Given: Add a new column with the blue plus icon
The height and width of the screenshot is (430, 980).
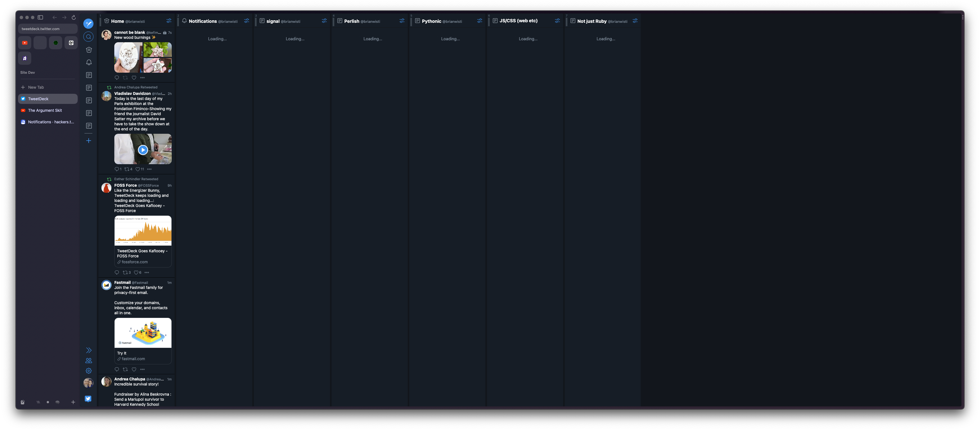Looking at the screenshot, I should [89, 141].
